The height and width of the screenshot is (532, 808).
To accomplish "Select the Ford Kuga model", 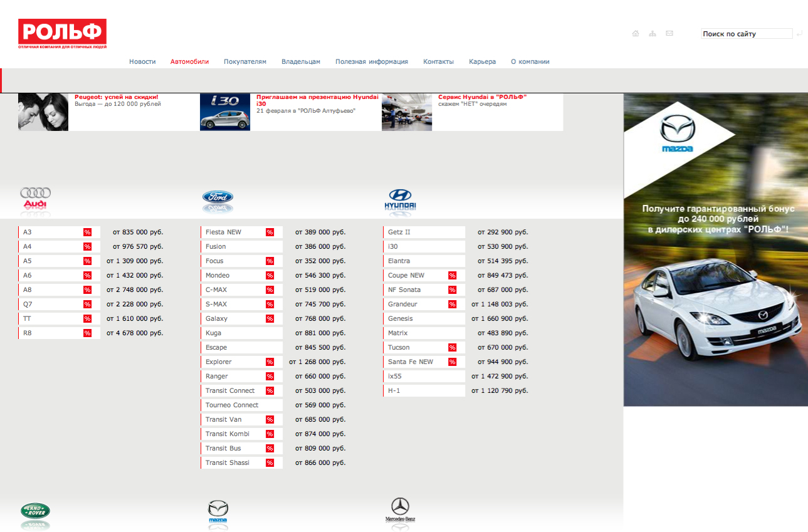I will coord(241,333).
